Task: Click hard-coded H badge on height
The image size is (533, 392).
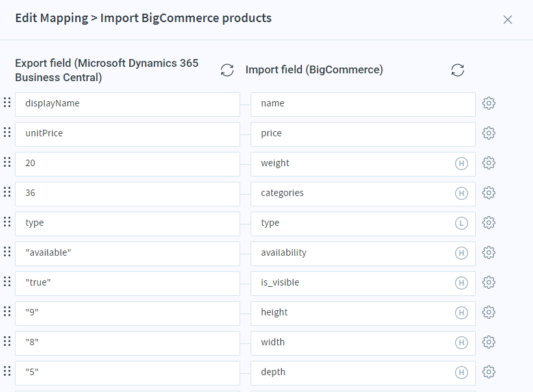Action: 462,313
